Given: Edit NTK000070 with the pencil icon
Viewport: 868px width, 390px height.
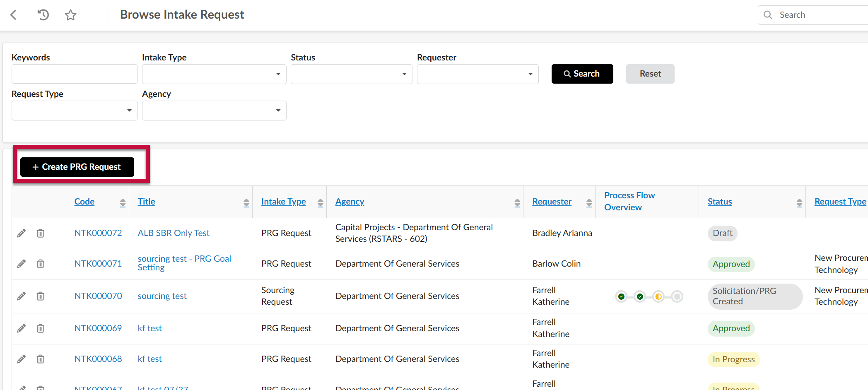Looking at the screenshot, I should point(21,296).
